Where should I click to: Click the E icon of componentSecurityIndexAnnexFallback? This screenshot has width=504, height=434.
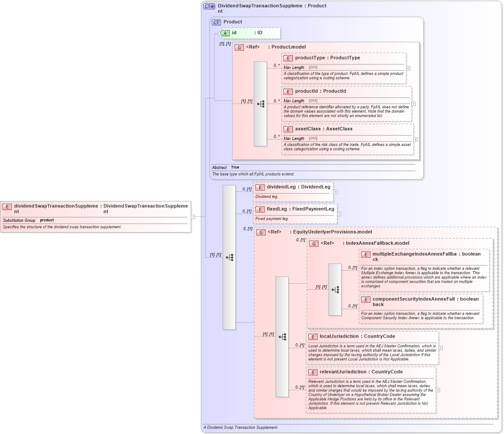(365, 300)
